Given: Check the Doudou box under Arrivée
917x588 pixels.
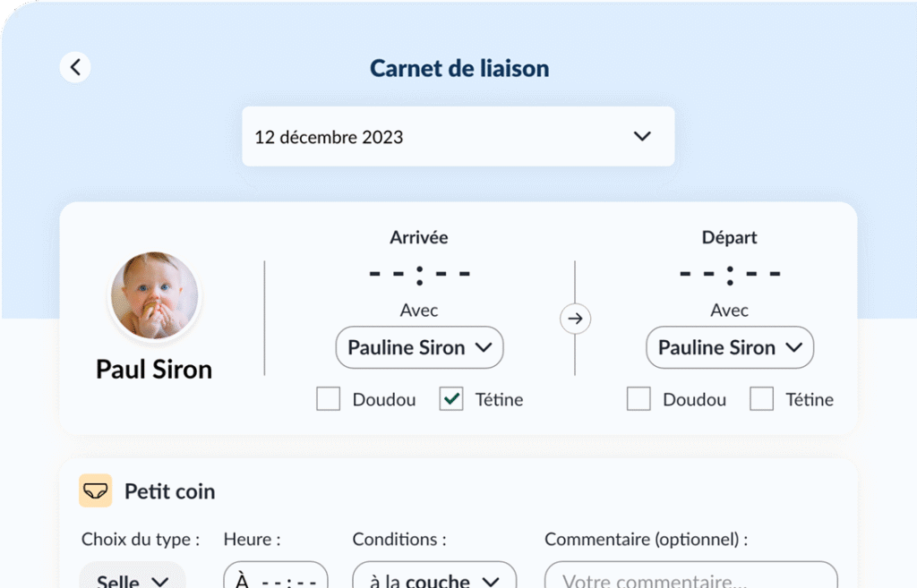Looking at the screenshot, I should click(328, 398).
